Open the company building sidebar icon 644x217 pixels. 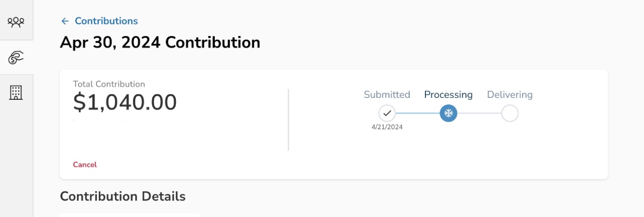tap(16, 93)
